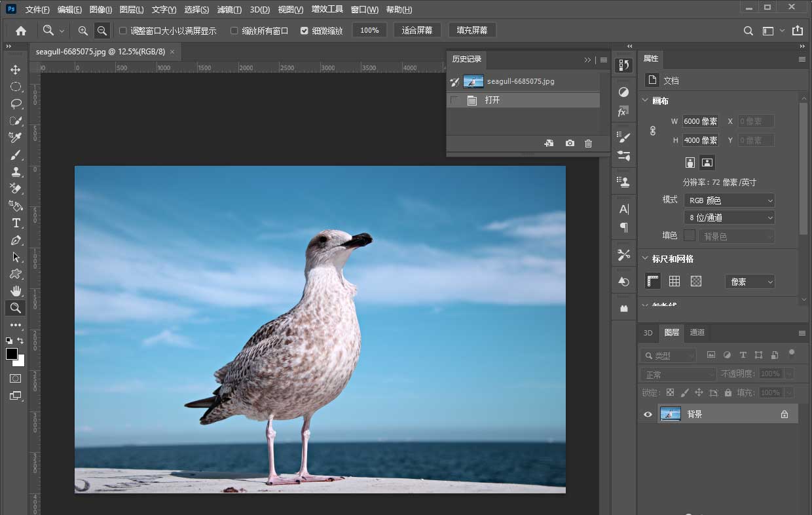Select the Zoom tool in left toolbar
The height and width of the screenshot is (515, 812).
[x=16, y=308]
